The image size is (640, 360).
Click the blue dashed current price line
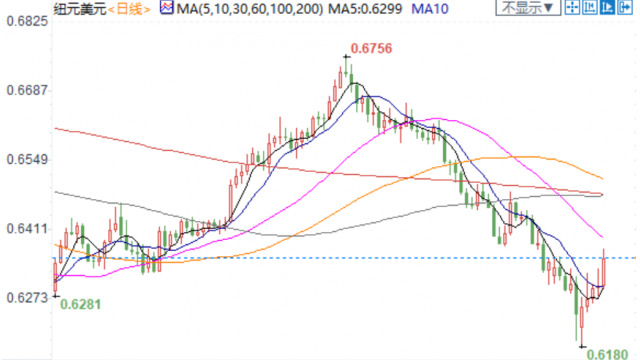(x=344, y=258)
